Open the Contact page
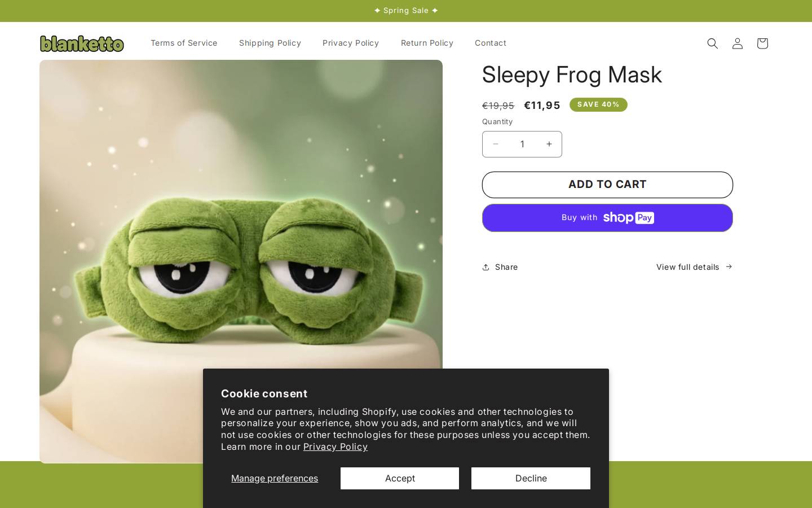 coord(491,43)
